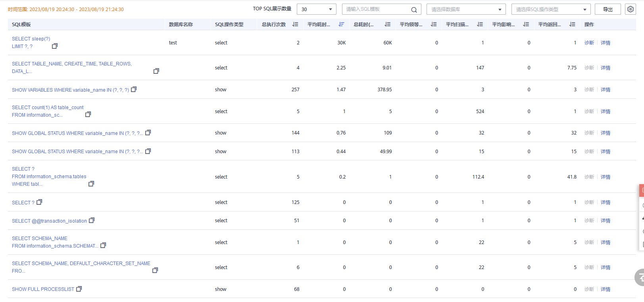
Task: Open 详情 for SELECT @@transaction_isolation row
Action: point(606,221)
